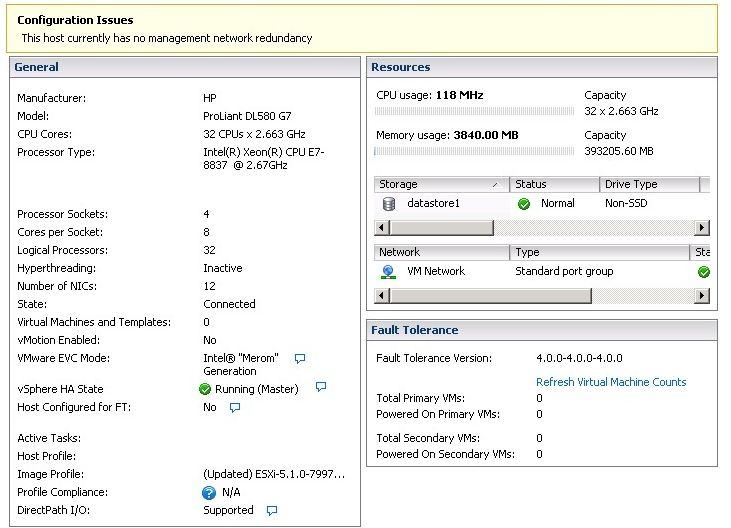731x528 pixels.
Task: Click green Running (Master) check icon
Action: [205, 389]
